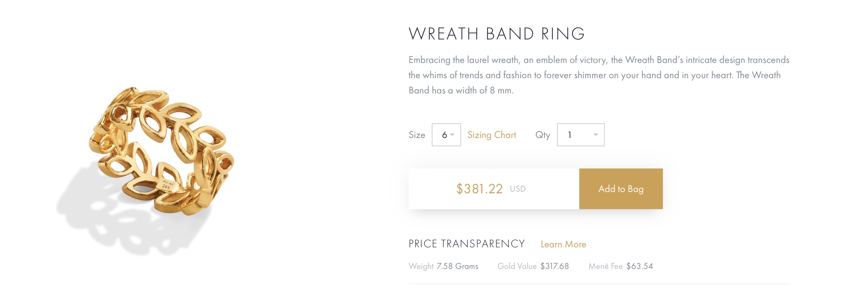Click the Weight 7.58 Grams text
Viewport: 868px width, 288px height.
(443, 266)
